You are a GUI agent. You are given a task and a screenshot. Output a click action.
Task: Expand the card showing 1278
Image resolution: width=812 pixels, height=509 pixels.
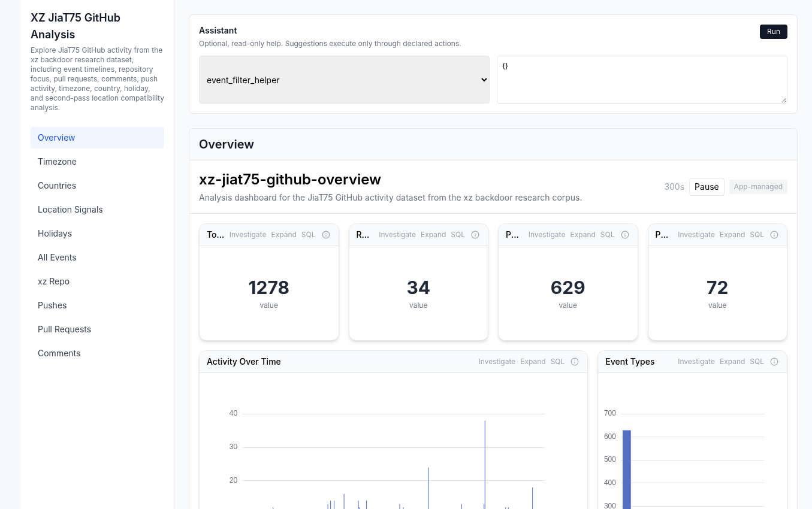[x=283, y=235]
